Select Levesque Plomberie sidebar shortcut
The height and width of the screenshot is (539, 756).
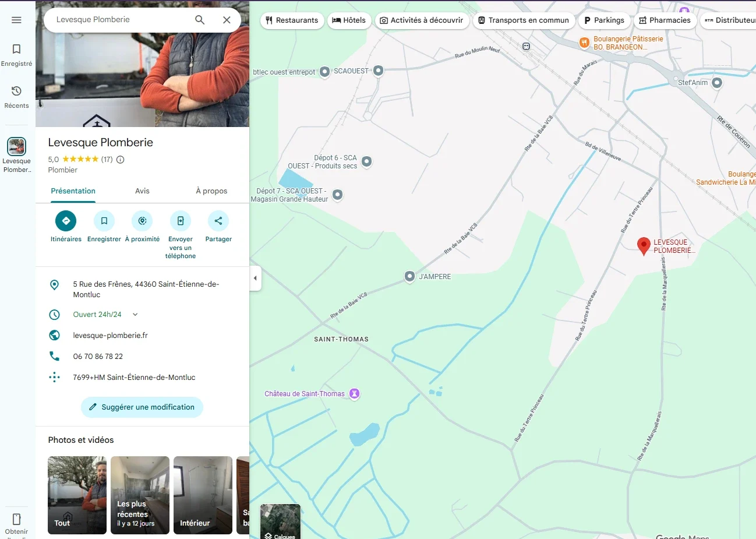click(16, 155)
